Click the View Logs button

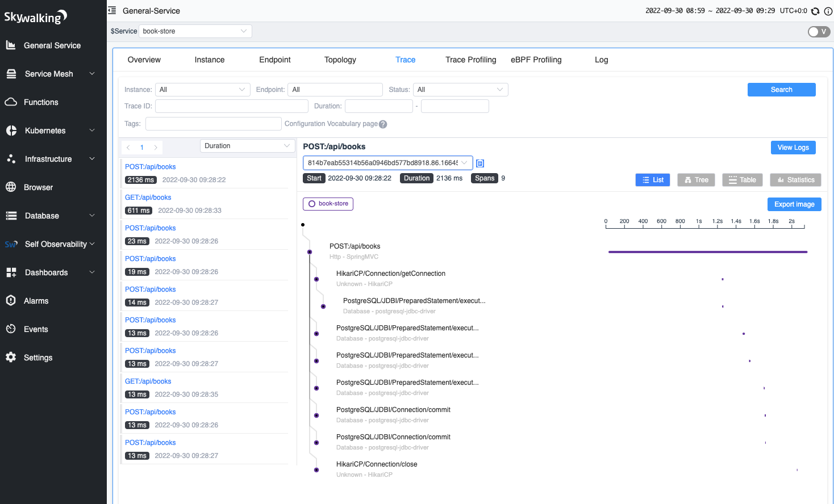tap(793, 148)
